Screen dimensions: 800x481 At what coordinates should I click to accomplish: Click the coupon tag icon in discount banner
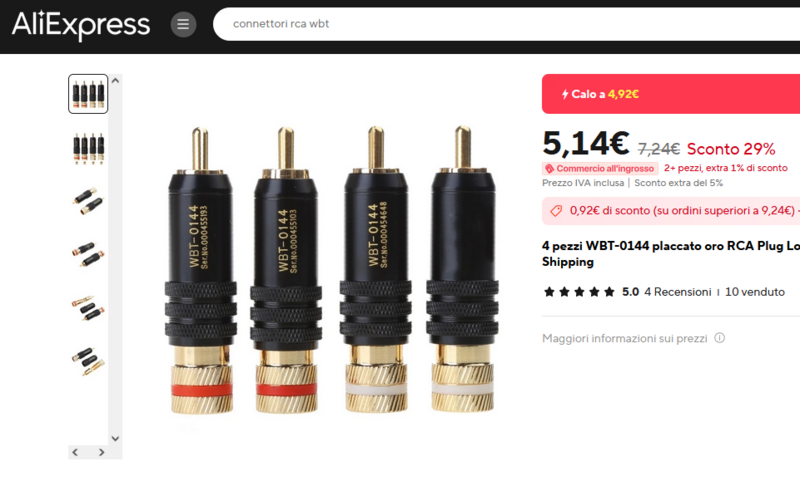556,211
